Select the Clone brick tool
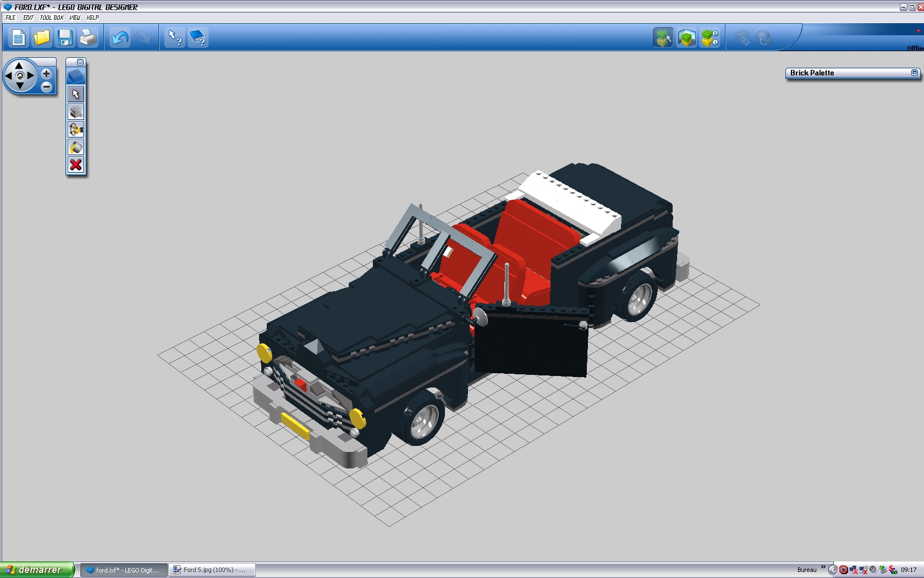The width and height of the screenshot is (924, 578). pos(76,112)
